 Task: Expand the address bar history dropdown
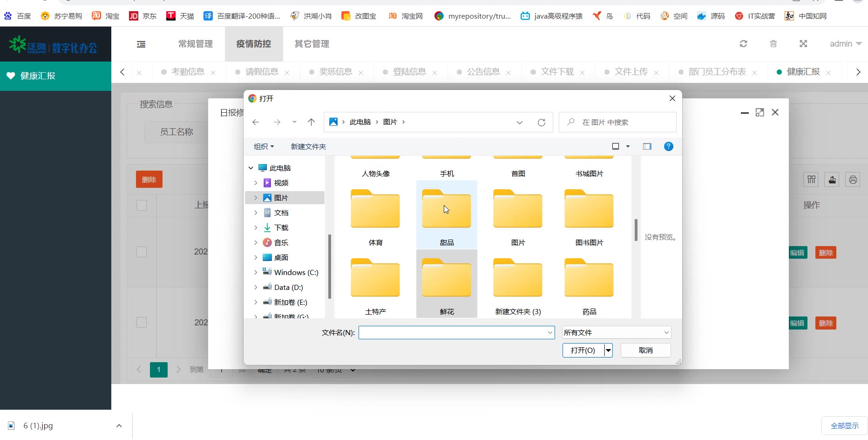520,122
